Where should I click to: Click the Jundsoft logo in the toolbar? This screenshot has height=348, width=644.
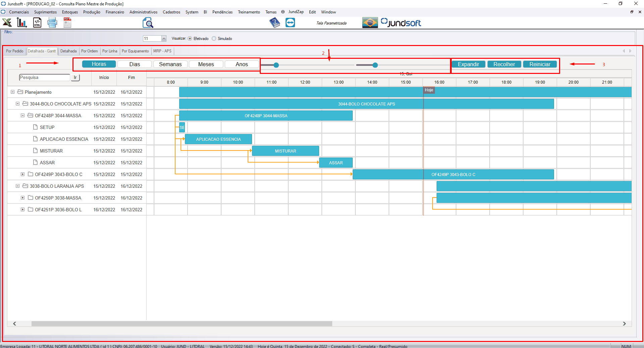[401, 23]
